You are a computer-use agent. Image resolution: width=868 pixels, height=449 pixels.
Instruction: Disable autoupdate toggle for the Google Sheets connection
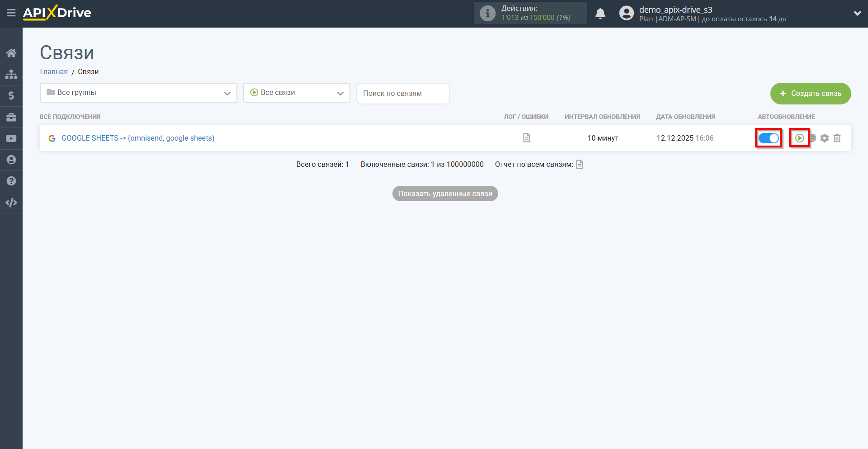(769, 138)
